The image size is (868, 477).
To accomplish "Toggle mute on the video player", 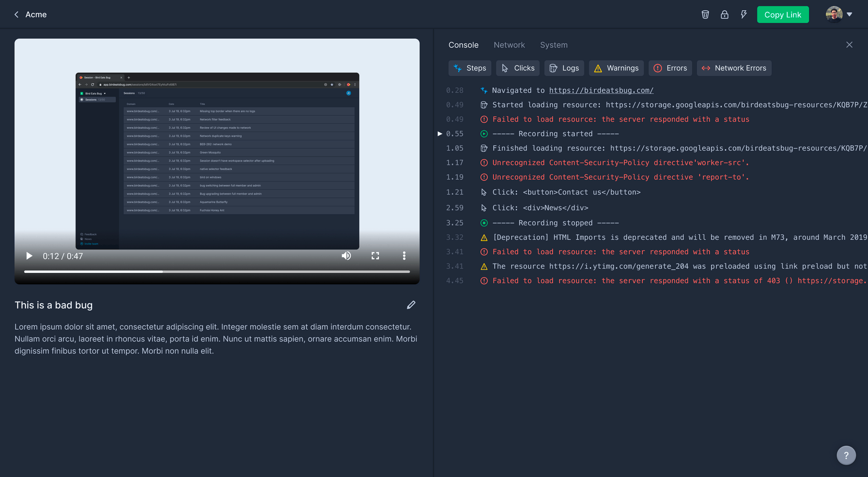I will click(x=346, y=255).
